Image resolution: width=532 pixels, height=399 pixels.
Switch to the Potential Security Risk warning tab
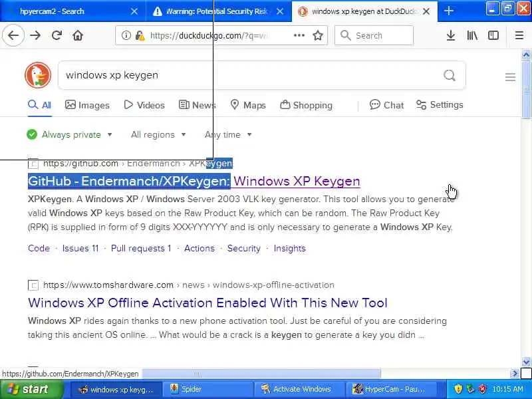pos(219,11)
